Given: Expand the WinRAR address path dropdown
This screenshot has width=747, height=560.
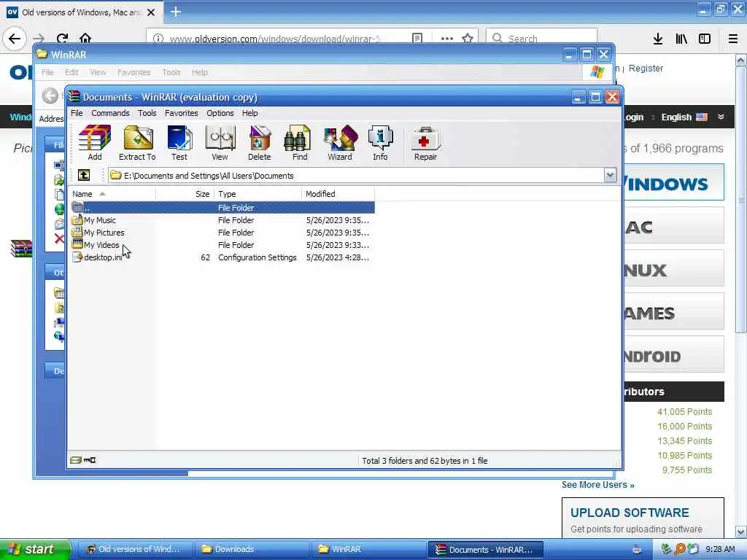Looking at the screenshot, I should tap(611, 175).
